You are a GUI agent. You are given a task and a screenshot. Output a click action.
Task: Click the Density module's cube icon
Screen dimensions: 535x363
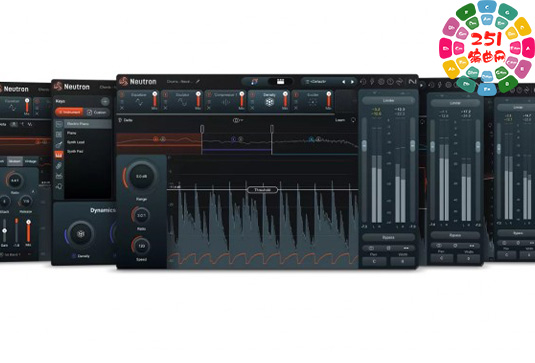coord(270,102)
